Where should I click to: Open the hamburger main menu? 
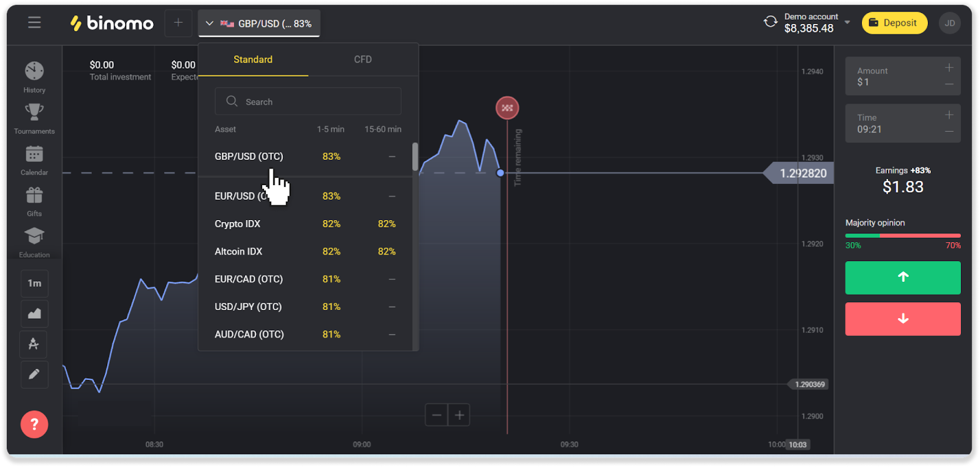pos(34,23)
